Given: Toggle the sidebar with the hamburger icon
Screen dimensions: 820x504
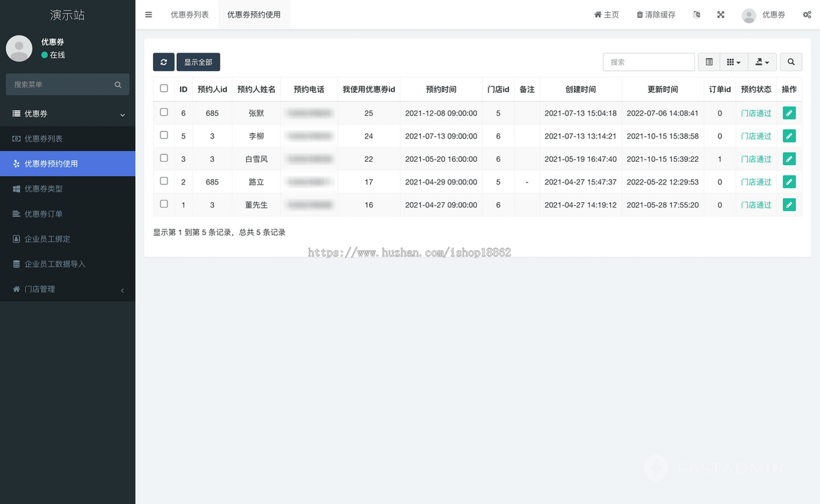Looking at the screenshot, I should click(x=148, y=14).
